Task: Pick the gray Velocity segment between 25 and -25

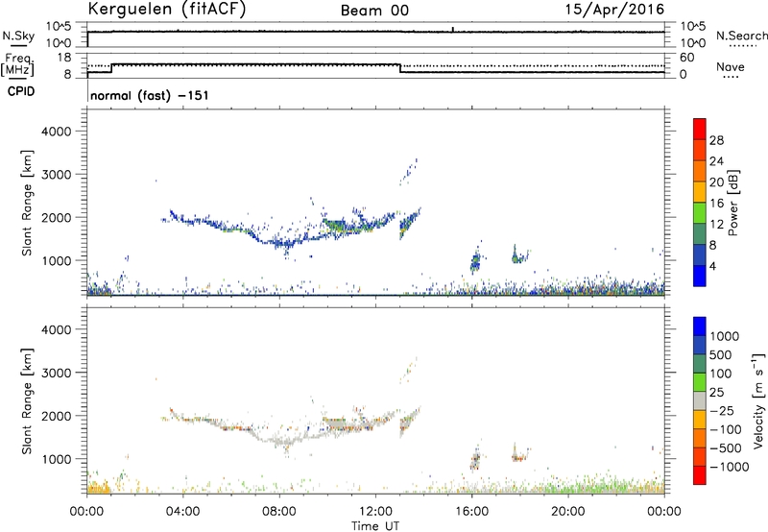Action: tap(700, 400)
